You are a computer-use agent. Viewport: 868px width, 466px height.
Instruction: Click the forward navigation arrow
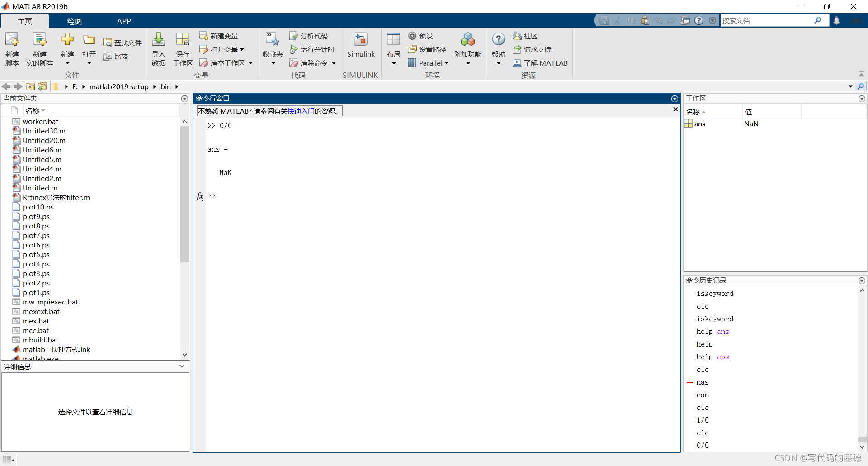(x=18, y=86)
